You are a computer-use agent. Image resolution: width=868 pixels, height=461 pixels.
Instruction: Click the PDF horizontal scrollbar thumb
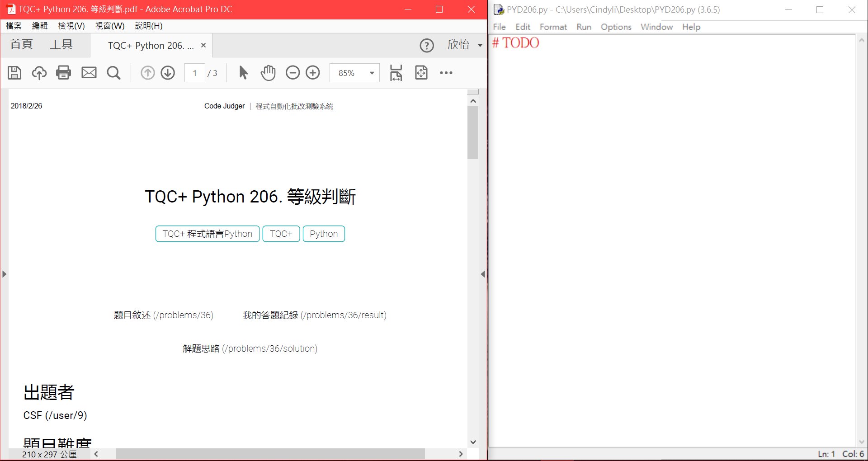(x=270, y=454)
